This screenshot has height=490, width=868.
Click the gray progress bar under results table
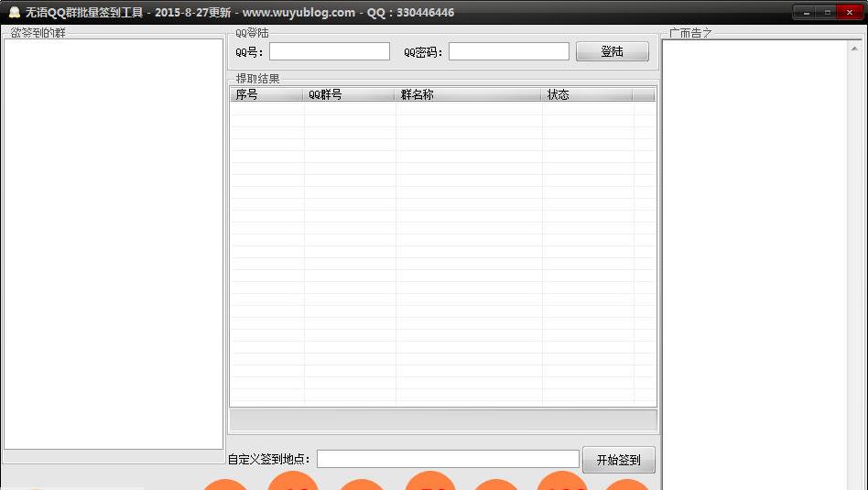[442, 420]
